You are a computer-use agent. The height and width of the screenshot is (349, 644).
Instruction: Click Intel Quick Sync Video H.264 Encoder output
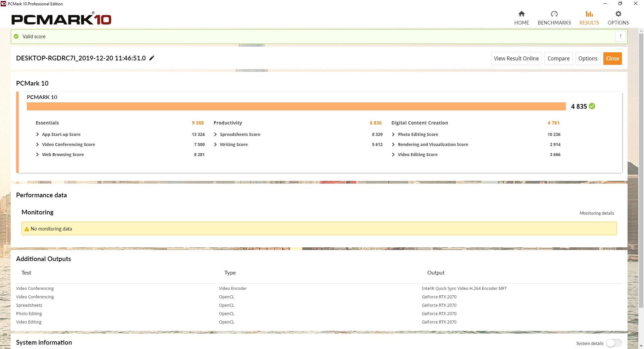tap(464, 288)
